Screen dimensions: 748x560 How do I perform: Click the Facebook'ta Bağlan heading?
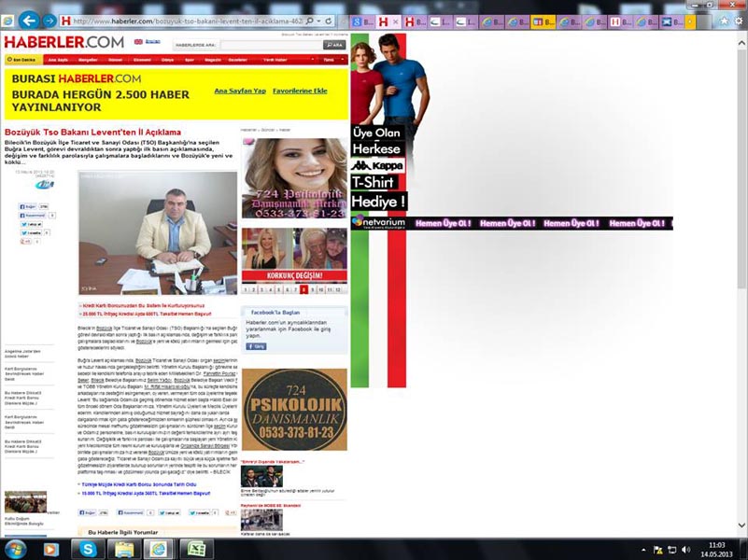(275, 313)
